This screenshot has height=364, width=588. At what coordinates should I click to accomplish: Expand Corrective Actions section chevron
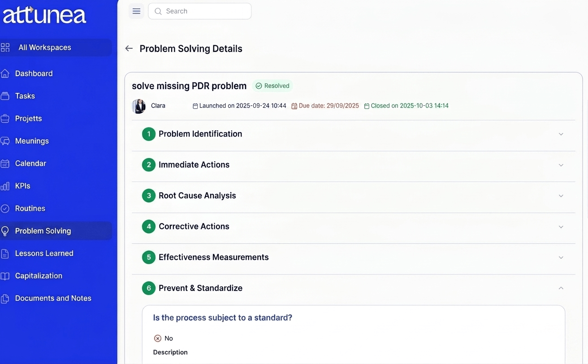[561, 227]
